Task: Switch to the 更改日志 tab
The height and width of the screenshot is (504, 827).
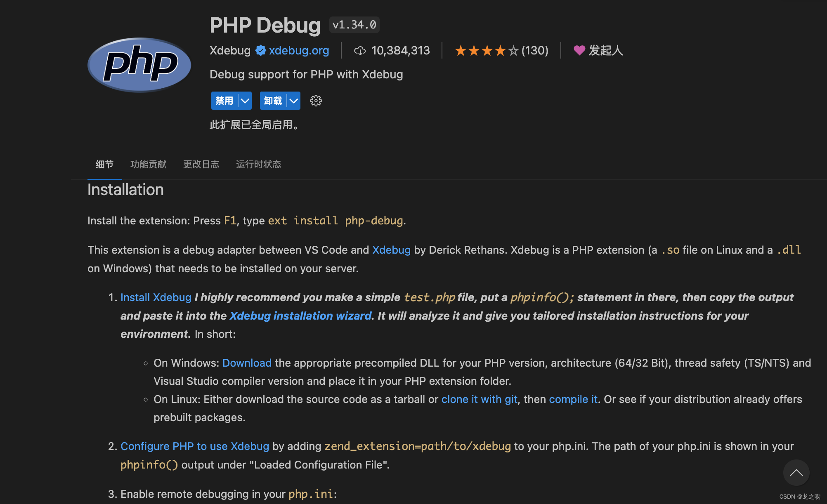Action: tap(201, 164)
